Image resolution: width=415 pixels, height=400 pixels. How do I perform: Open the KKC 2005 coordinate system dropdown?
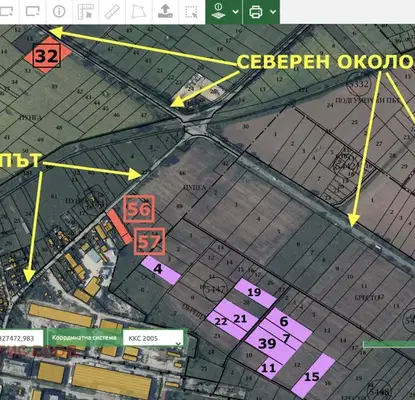coord(153,338)
